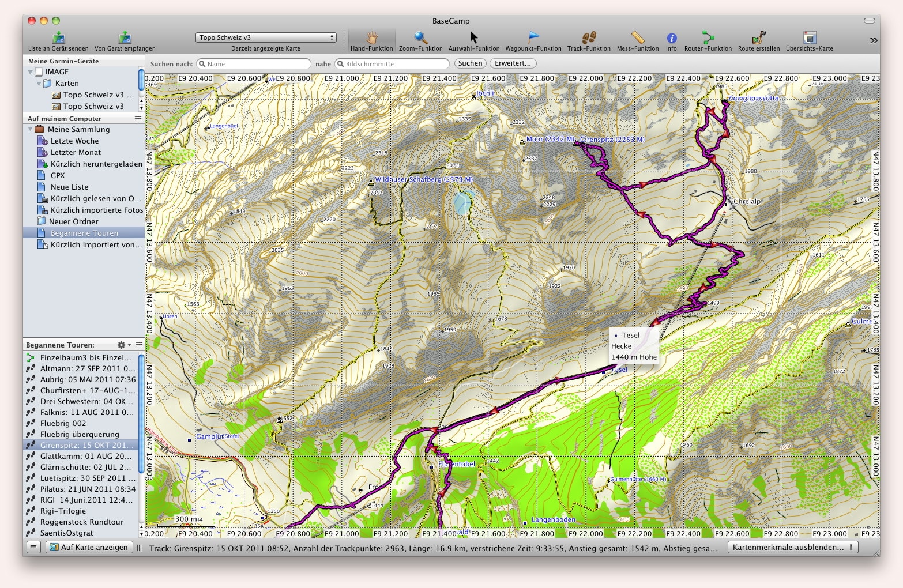903x588 pixels.
Task: Open list options icon beside gear
Action: click(x=139, y=345)
